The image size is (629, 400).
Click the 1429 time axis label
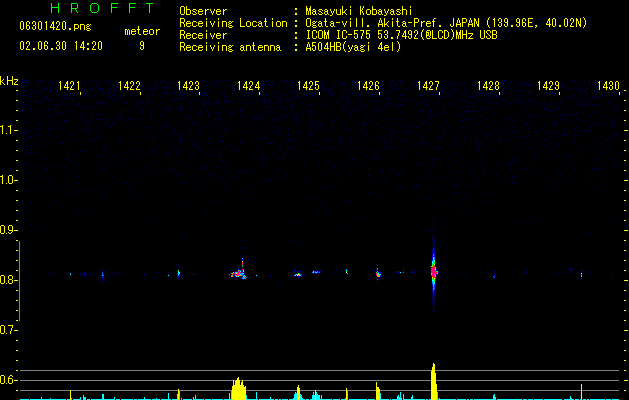[x=548, y=86]
